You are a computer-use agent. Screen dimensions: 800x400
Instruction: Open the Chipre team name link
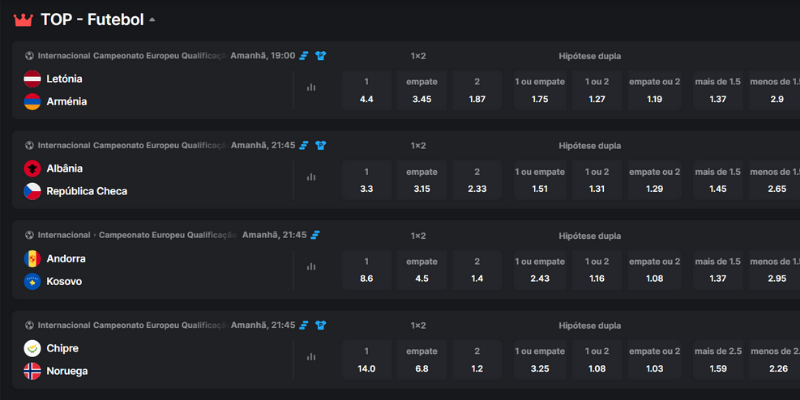pyautogui.click(x=65, y=348)
